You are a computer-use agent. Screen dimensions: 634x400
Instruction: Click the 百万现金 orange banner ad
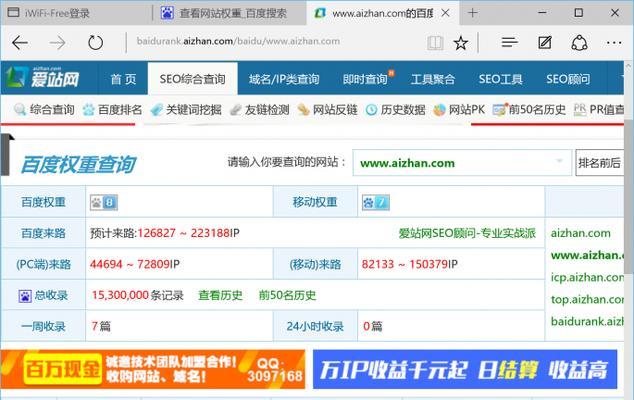(153, 369)
